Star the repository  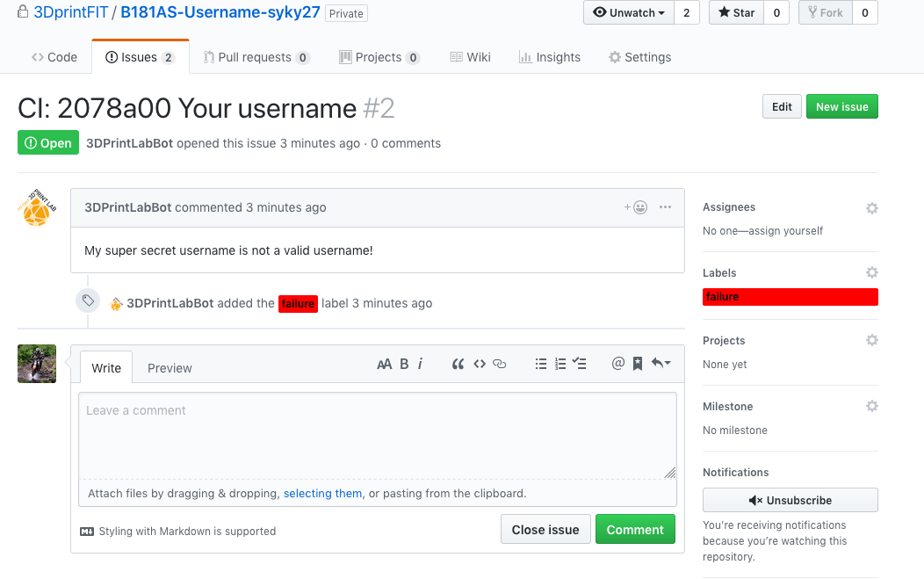(737, 12)
